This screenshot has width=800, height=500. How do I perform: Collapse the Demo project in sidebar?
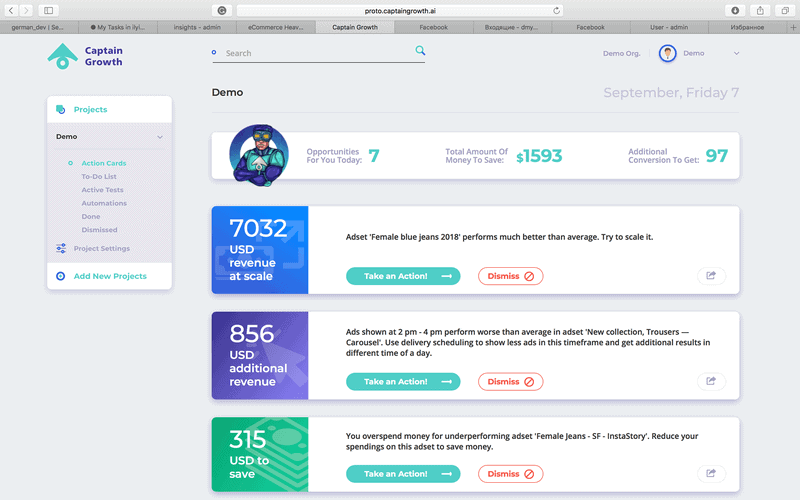point(160,137)
